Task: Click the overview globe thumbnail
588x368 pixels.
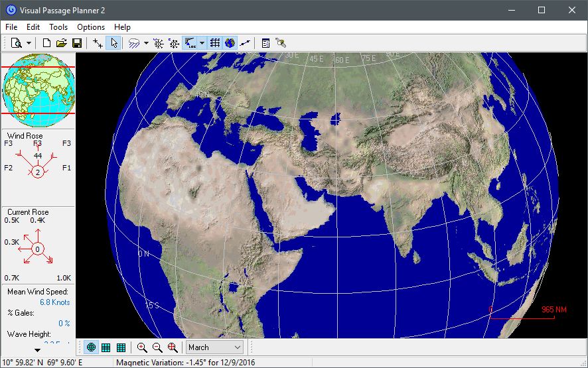Action: (38, 91)
